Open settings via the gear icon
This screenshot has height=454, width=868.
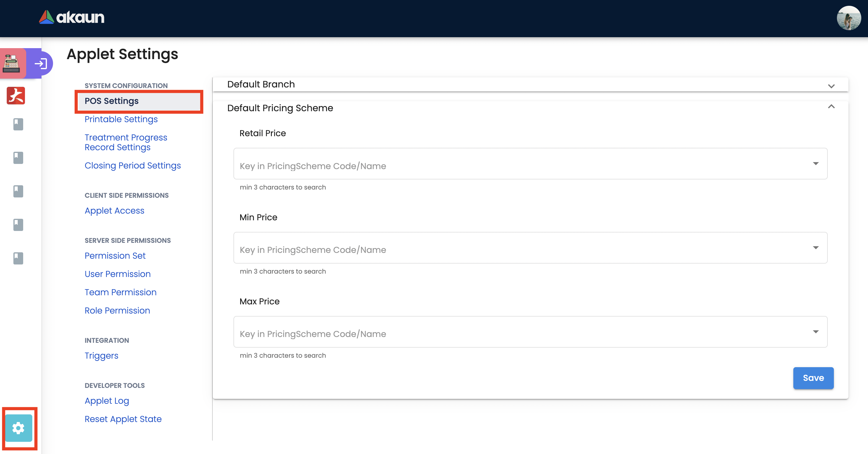[x=19, y=428]
